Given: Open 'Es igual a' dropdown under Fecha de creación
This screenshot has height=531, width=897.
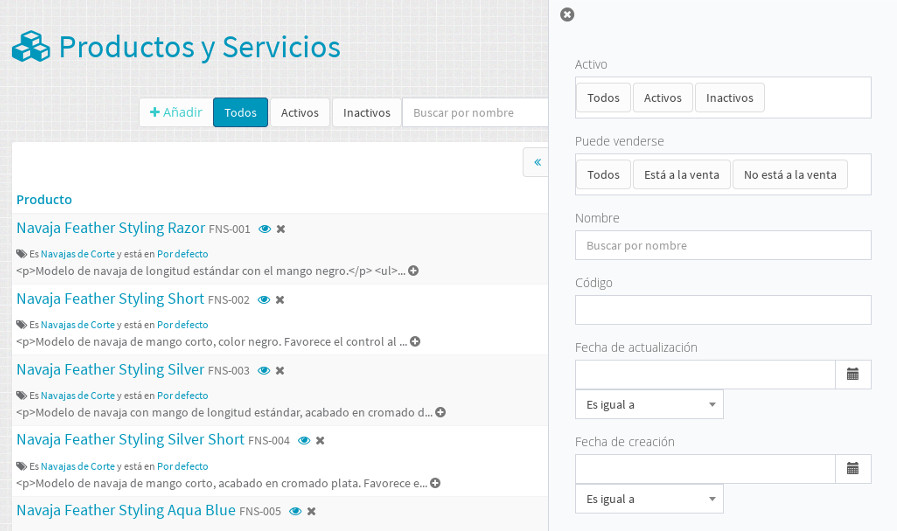Looking at the screenshot, I should pyautogui.click(x=649, y=499).
